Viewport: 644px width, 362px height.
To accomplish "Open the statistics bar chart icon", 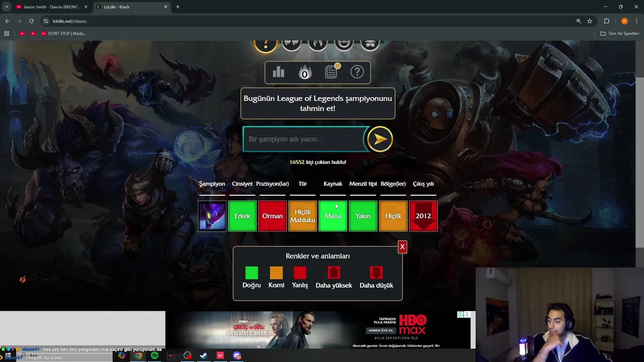I will click(x=278, y=72).
